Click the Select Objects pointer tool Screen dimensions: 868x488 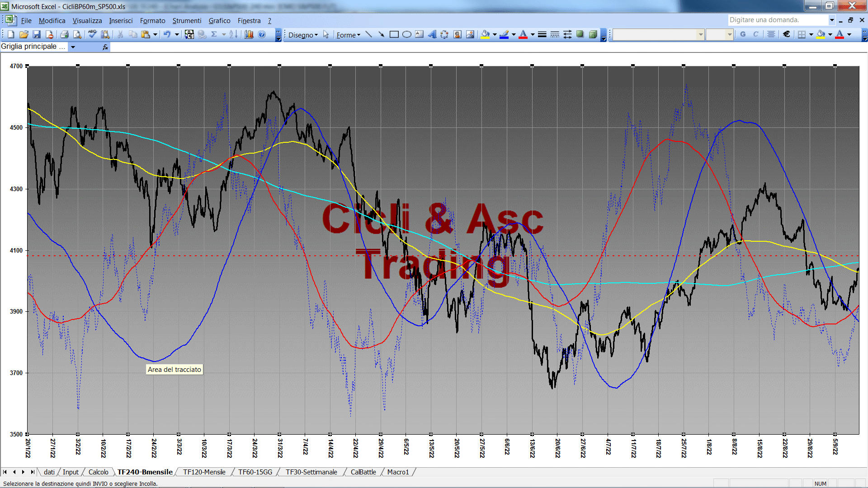326,34
